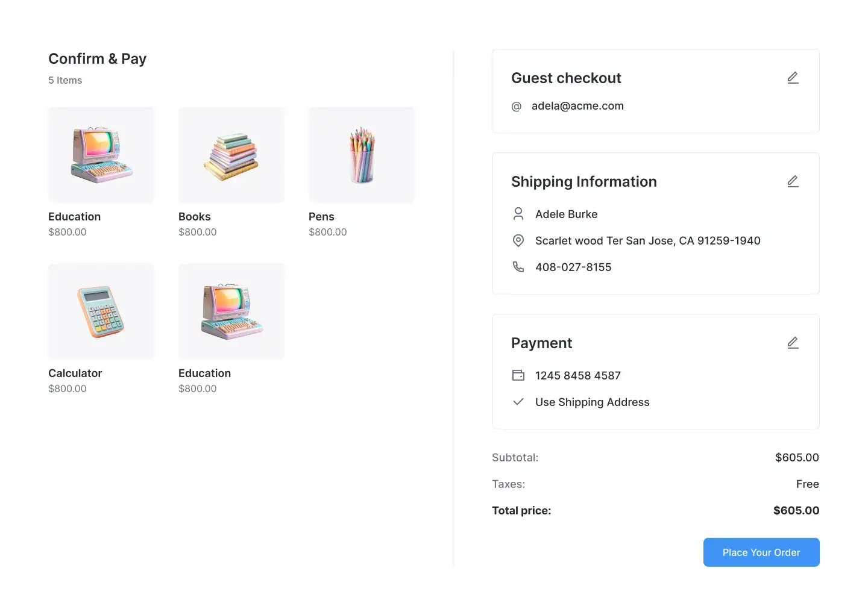Screen dimensions: 868x615
Task: Open the second Education product image
Action: click(x=231, y=312)
